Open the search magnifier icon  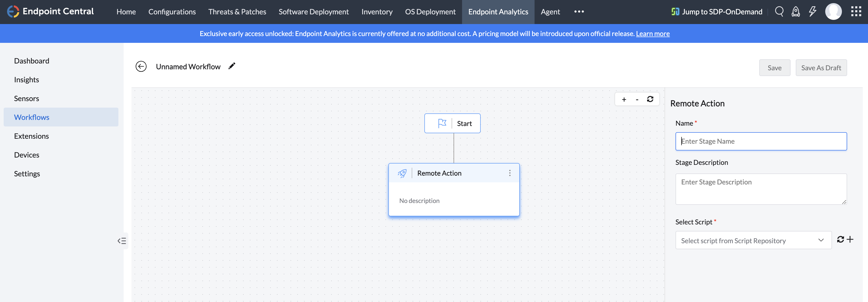[x=779, y=12]
